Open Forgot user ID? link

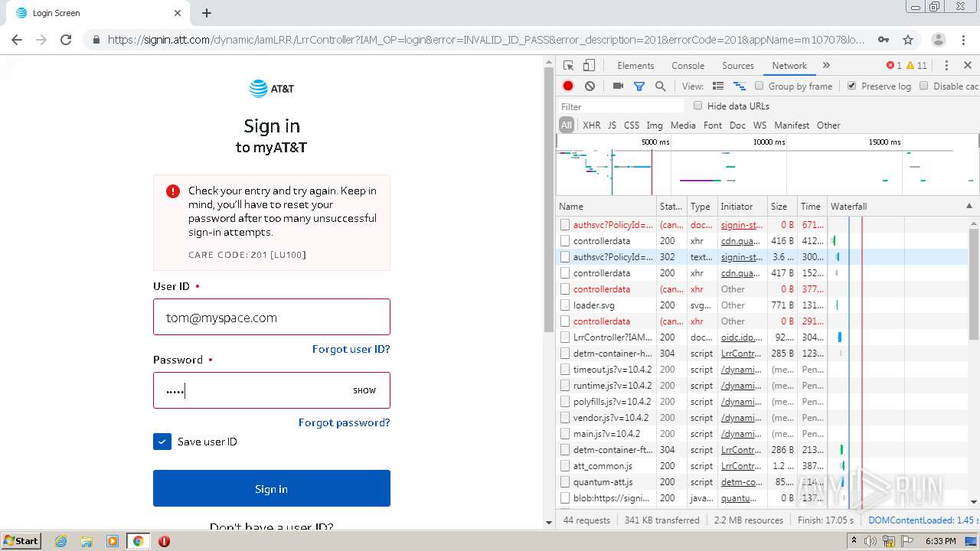click(351, 349)
